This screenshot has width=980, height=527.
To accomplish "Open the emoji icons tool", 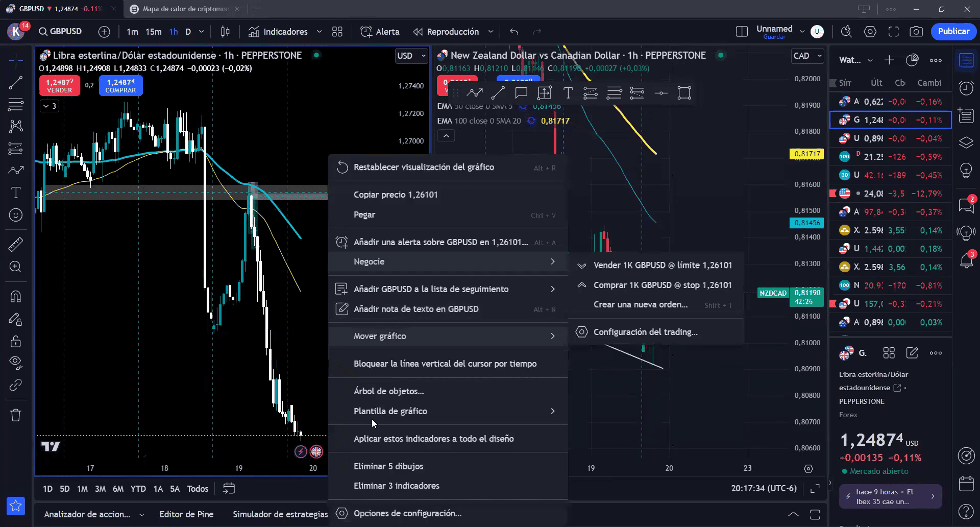I will 16,215.
